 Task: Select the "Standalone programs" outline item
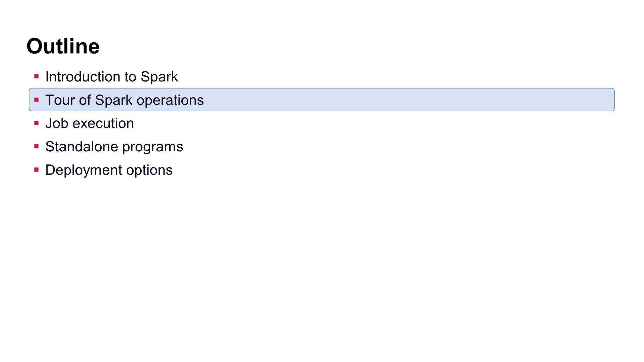coord(114,147)
